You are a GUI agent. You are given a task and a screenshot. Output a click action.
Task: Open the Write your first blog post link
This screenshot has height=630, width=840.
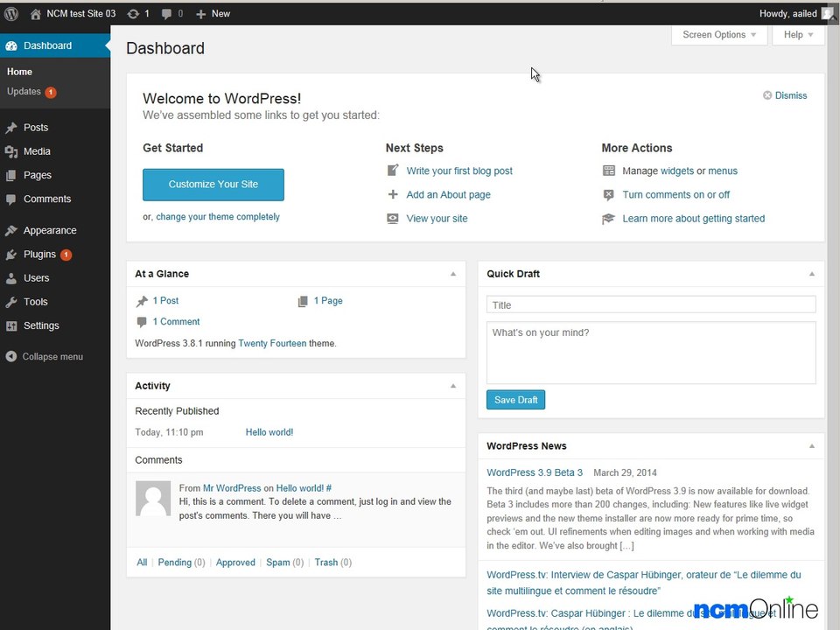pos(459,171)
